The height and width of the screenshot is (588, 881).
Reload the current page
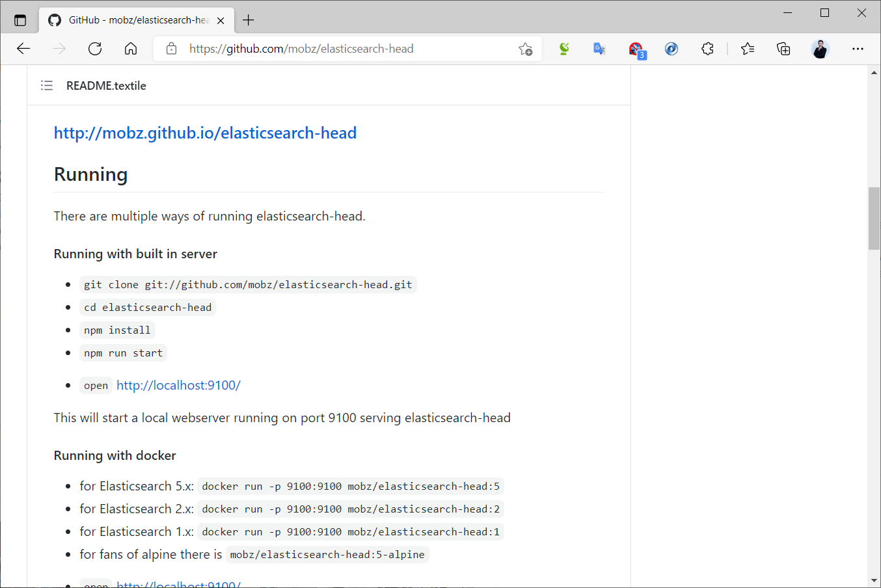pos(95,49)
